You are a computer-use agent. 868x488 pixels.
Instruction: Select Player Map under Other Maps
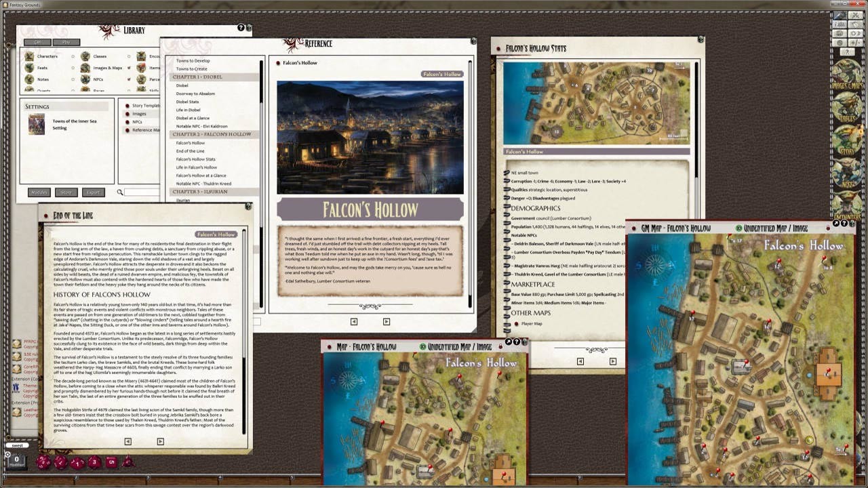pos(532,324)
